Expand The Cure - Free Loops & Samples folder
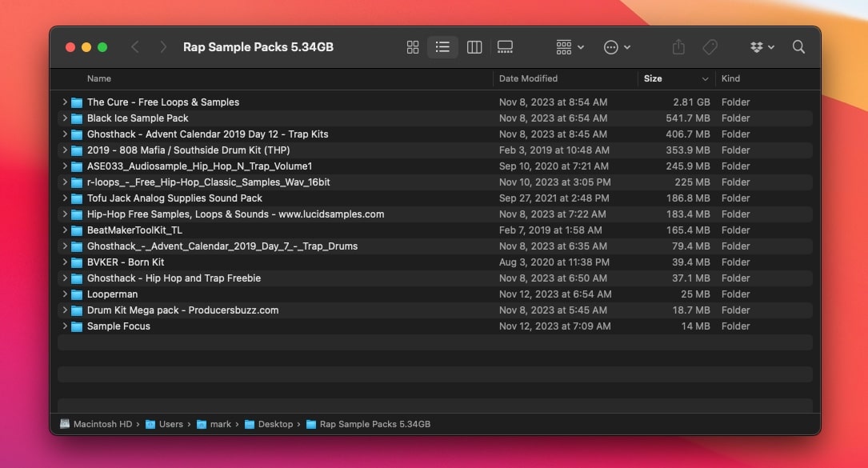This screenshot has width=868, height=468. pyautogui.click(x=65, y=102)
